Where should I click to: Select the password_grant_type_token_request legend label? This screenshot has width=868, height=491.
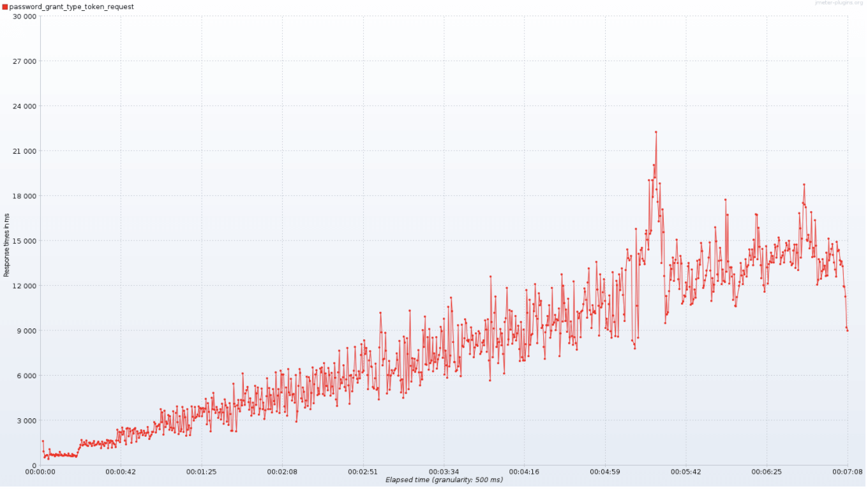(x=71, y=6)
